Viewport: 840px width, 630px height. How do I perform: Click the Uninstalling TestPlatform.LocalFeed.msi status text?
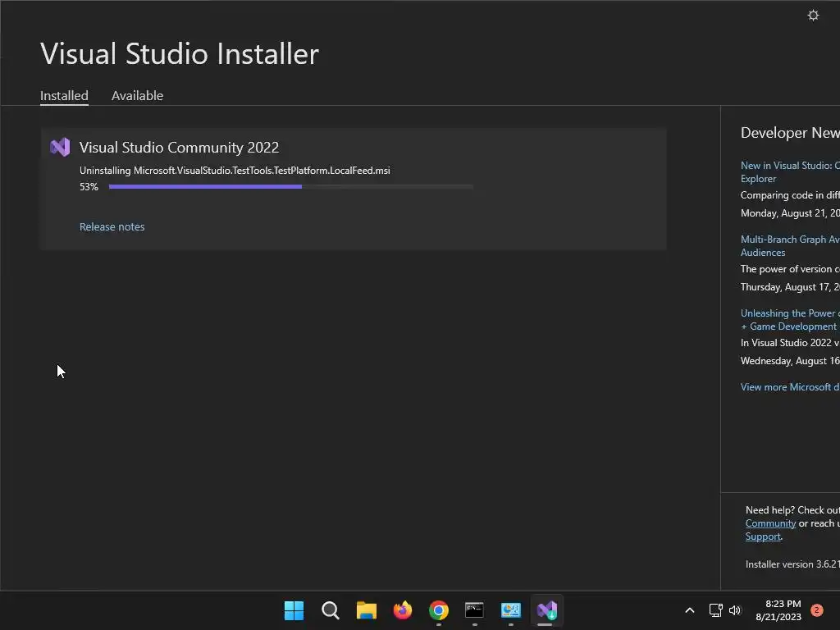pyautogui.click(x=235, y=171)
